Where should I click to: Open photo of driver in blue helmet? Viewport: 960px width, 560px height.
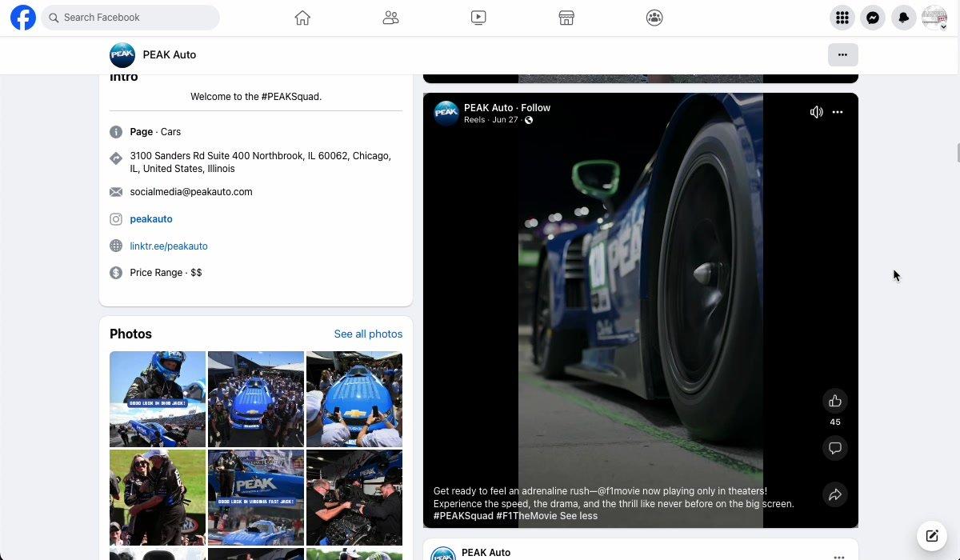coord(158,399)
